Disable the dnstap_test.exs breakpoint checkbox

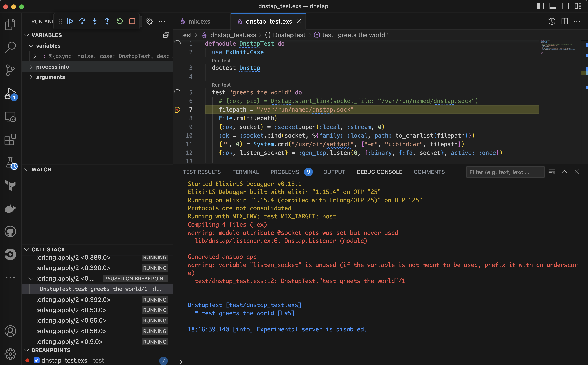(37, 360)
